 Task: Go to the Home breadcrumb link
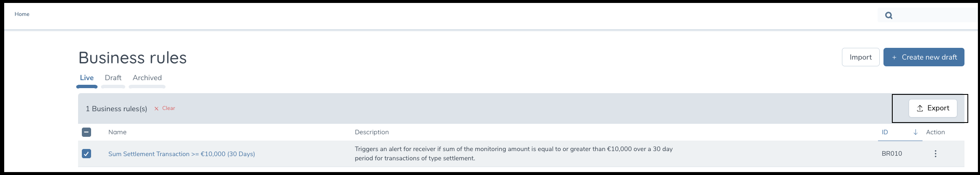point(22,14)
